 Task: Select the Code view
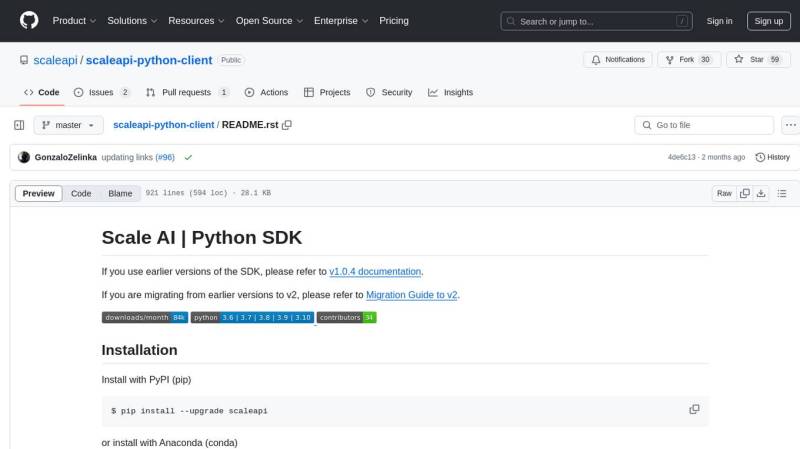tap(81, 193)
